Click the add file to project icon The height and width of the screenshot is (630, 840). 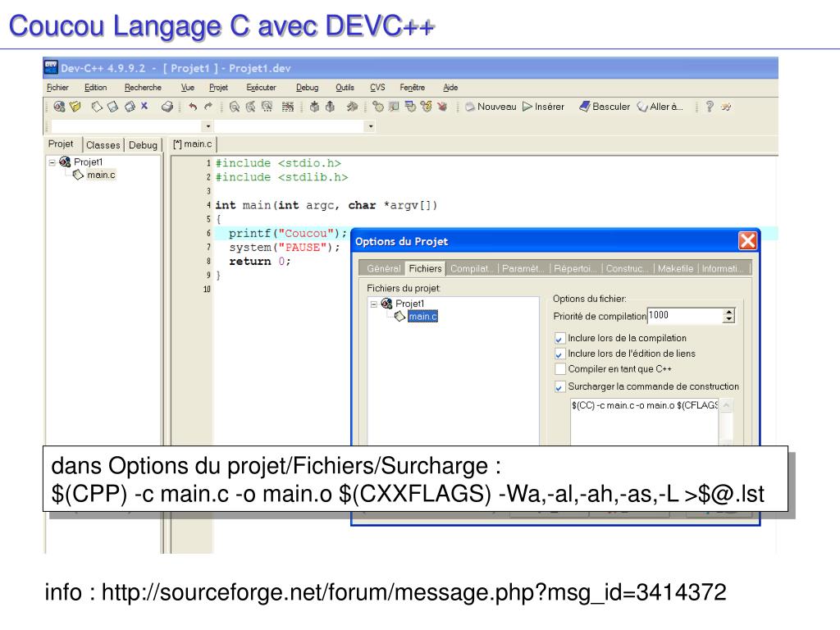314,107
